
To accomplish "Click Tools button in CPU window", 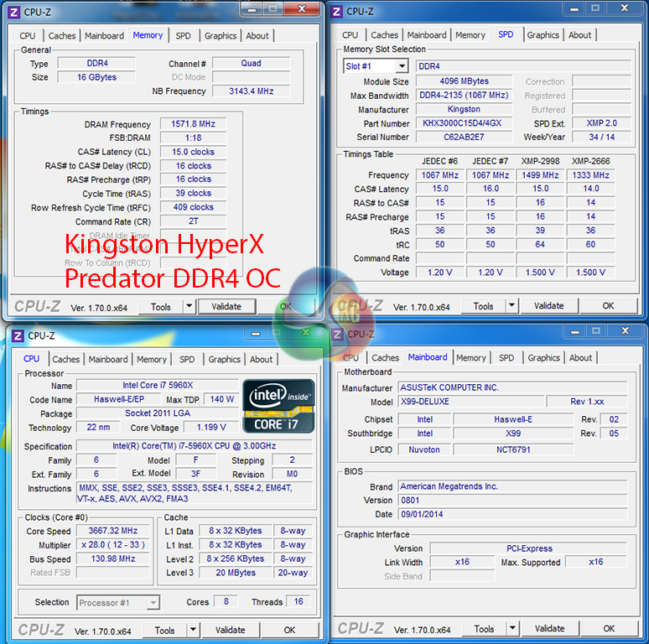I will (164, 631).
